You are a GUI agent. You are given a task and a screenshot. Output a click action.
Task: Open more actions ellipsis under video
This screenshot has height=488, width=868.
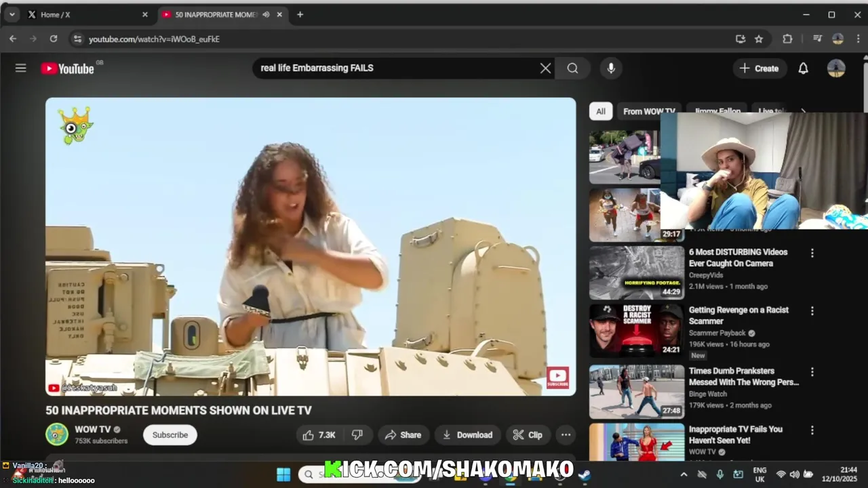coord(566,435)
